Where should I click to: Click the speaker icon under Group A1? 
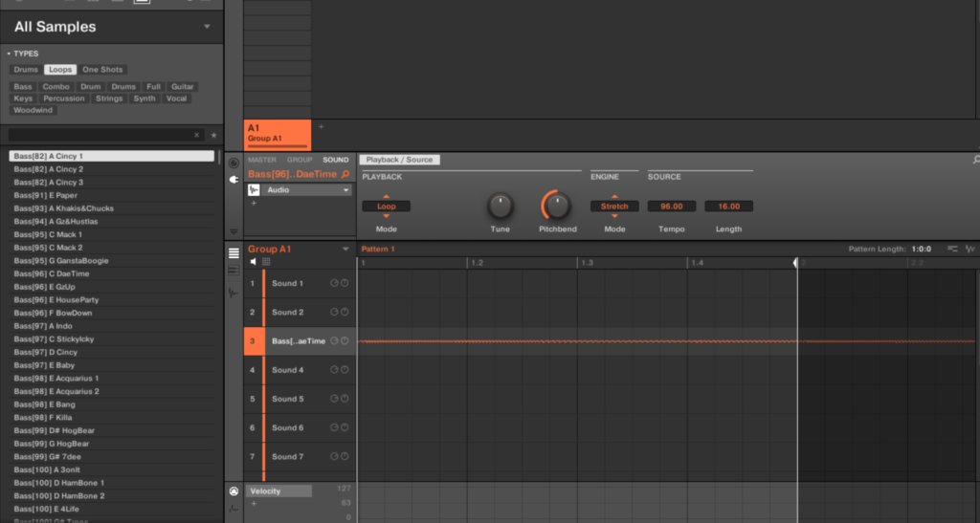[254, 262]
